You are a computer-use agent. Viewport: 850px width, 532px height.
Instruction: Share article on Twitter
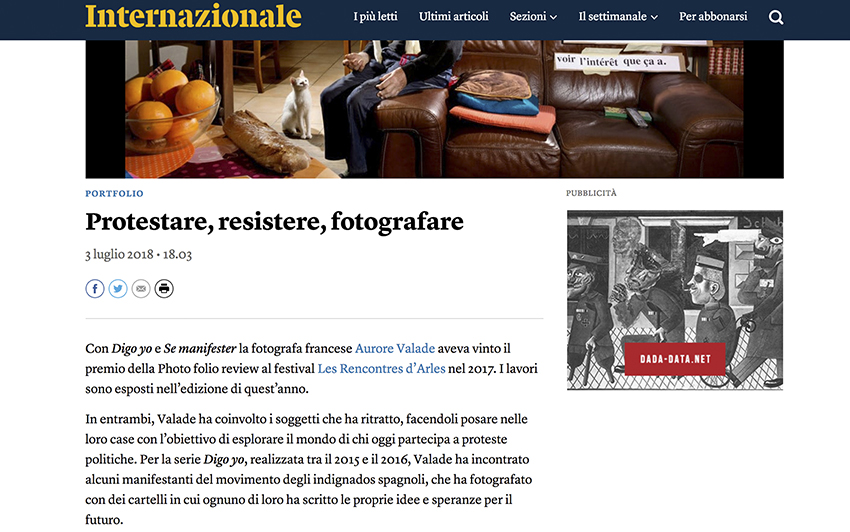(118, 289)
